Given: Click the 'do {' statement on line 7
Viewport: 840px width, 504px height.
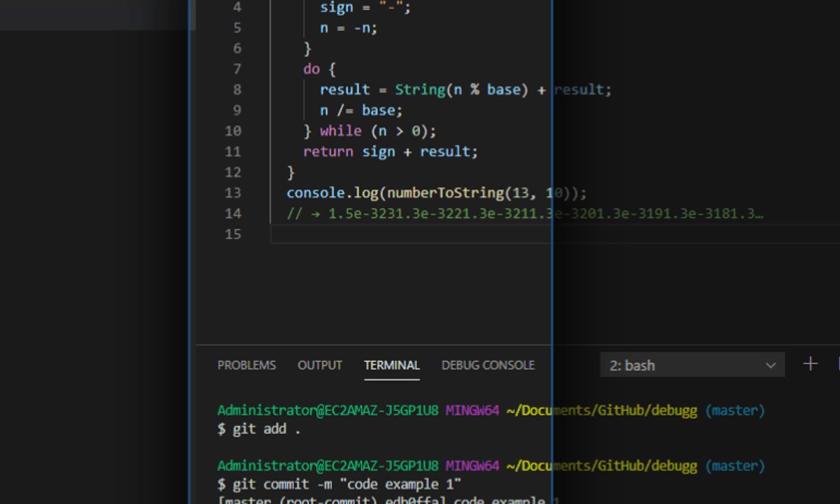Looking at the screenshot, I should (x=320, y=69).
